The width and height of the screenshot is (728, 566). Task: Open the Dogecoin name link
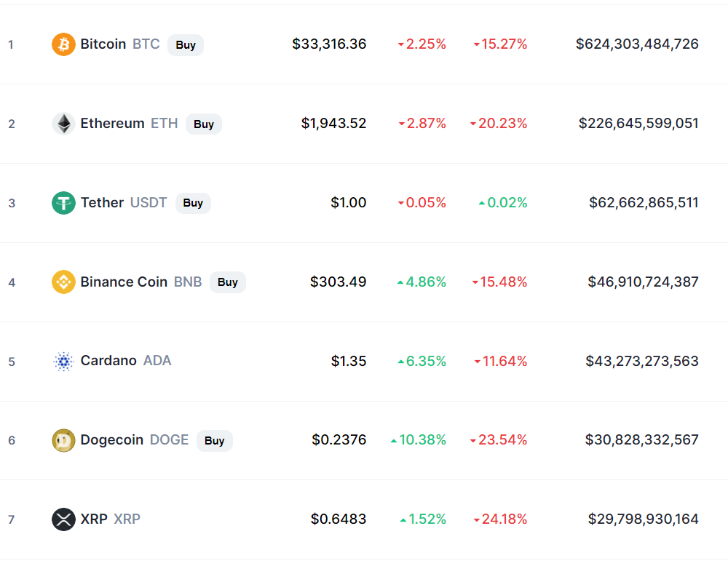click(x=112, y=440)
